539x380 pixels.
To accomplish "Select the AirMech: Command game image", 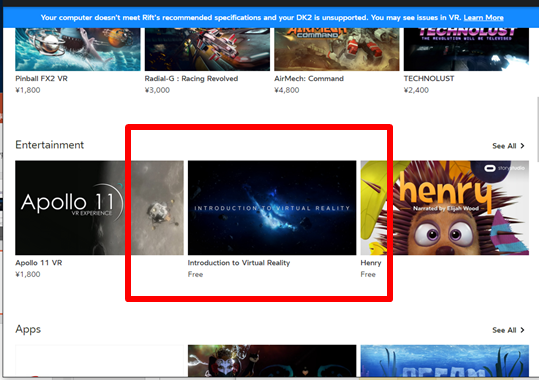I will [337, 49].
